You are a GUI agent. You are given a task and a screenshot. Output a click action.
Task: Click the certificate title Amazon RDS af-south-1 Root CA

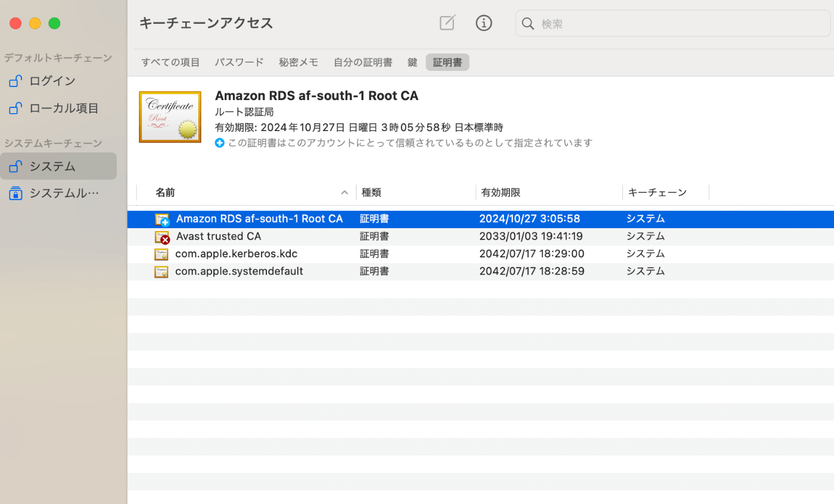[316, 96]
